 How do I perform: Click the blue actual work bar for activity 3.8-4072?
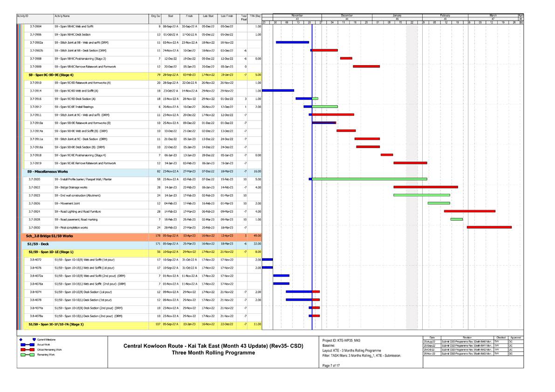(x=267, y=260)
